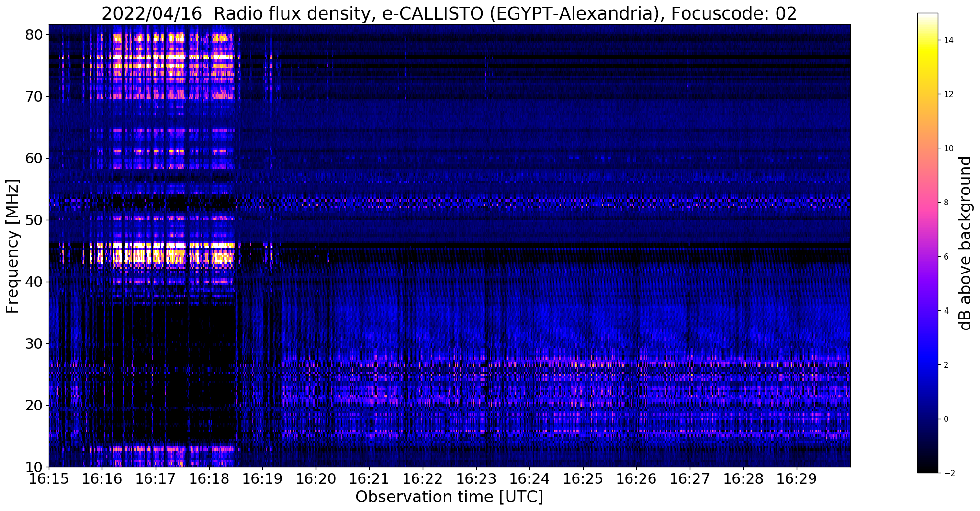Click the 'Frequency [MHz]' axis label

pyautogui.click(x=13, y=246)
